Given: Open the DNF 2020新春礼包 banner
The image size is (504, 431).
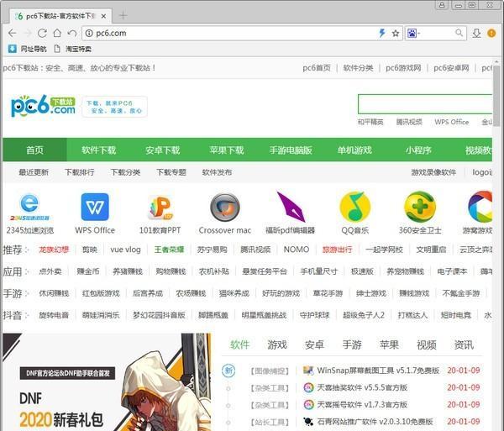Looking at the screenshot, I should coord(107,382).
